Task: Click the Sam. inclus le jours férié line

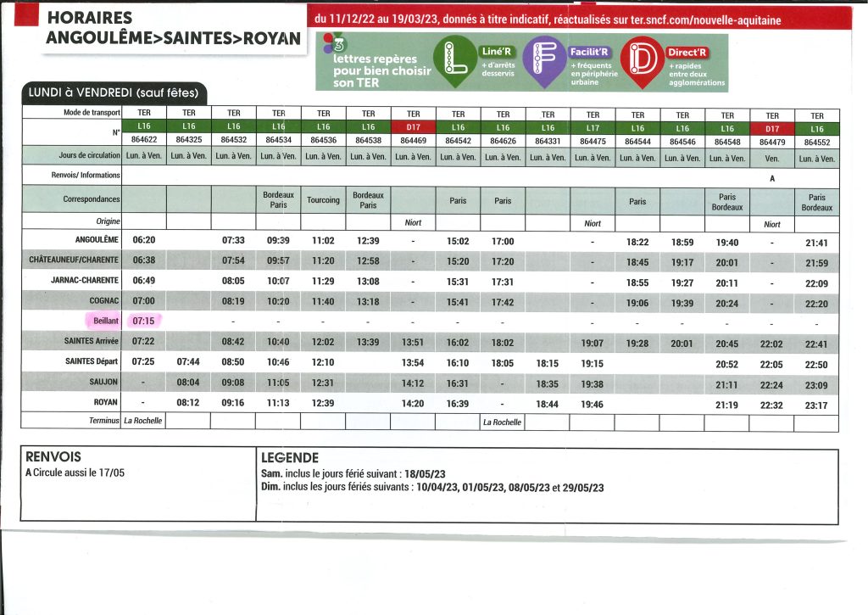Action: [x=353, y=474]
